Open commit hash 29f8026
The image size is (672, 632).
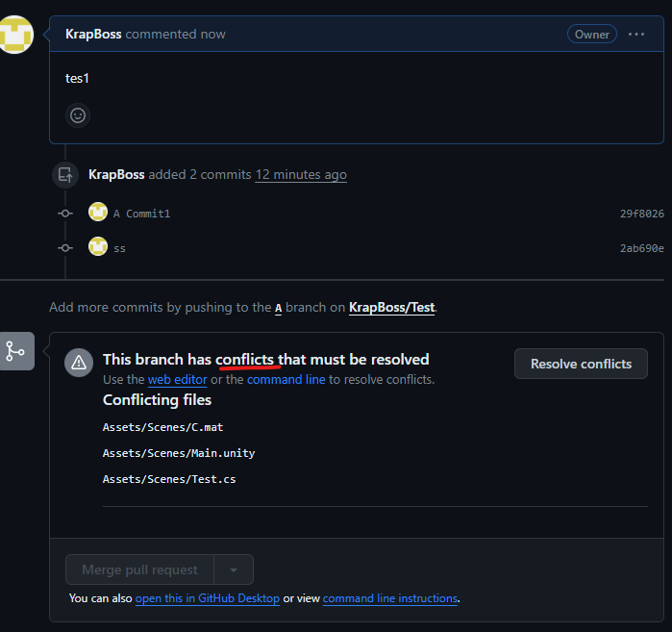(642, 214)
